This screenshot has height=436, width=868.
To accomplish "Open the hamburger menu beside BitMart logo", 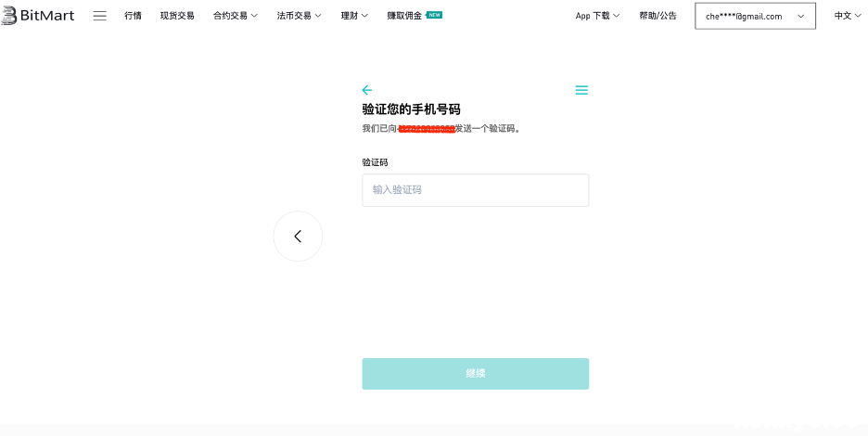I will [99, 16].
